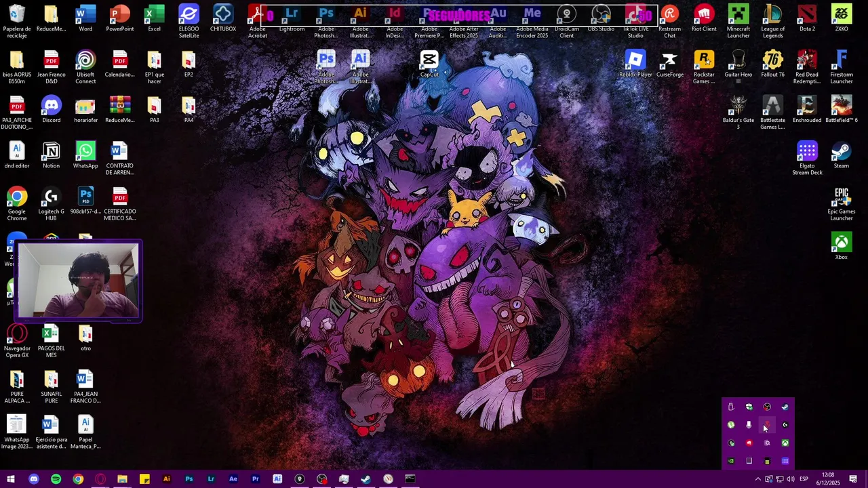Viewport: 868px width, 488px height.
Task: Open the Excel desktop shortcut
Action: (155, 18)
